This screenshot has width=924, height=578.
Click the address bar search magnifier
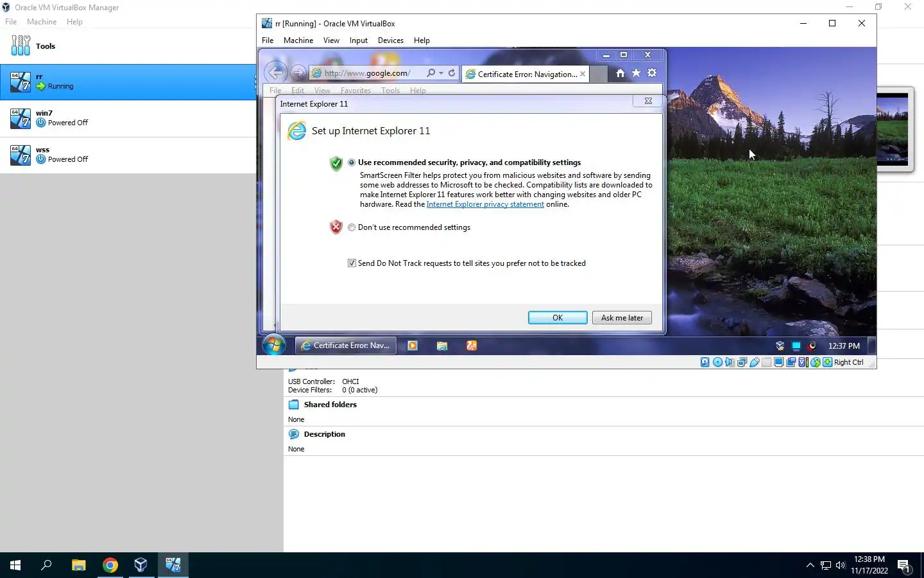pyautogui.click(x=431, y=73)
